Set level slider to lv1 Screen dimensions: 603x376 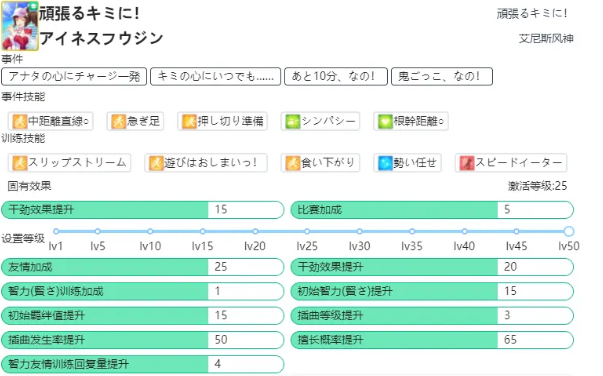[56, 231]
